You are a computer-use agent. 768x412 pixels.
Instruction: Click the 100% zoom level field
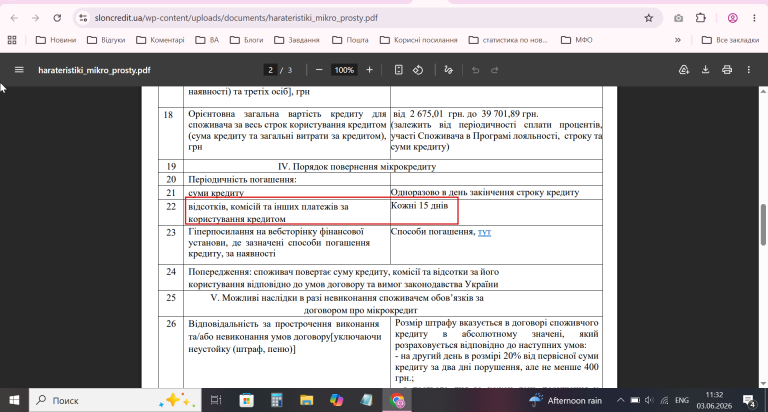(344, 70)
